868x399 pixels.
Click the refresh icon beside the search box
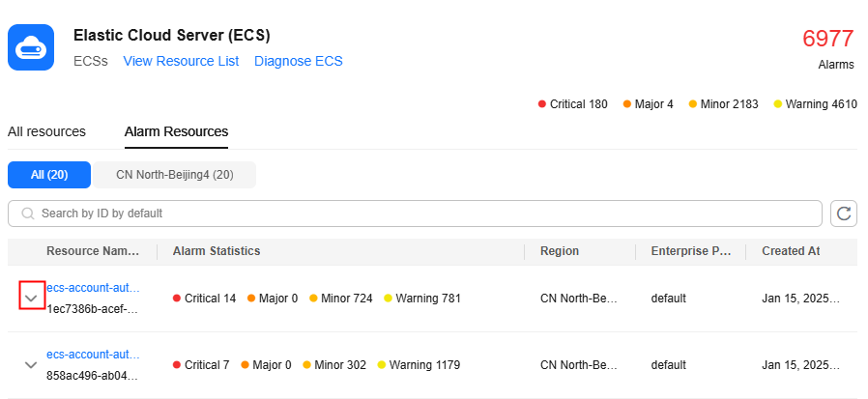[x=844, y=214]
